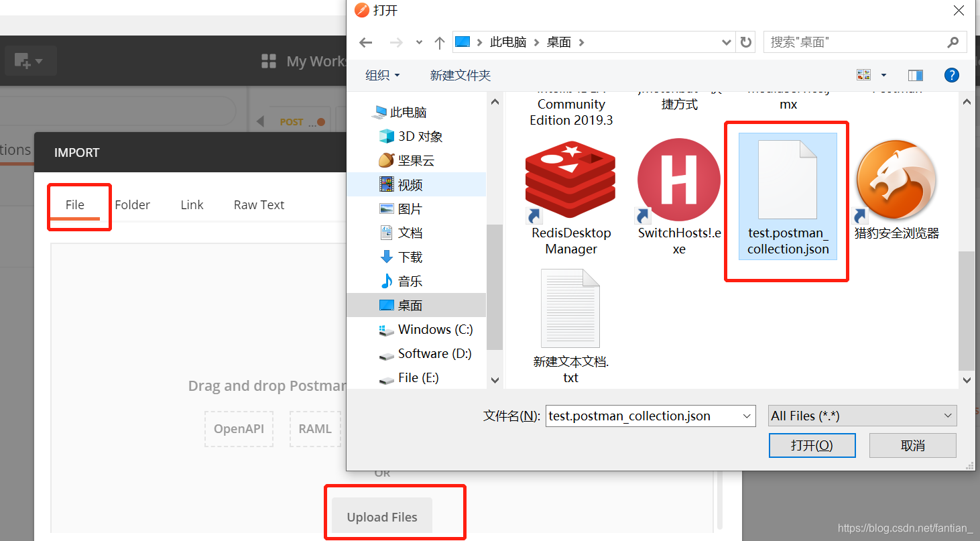This screenshot has height=541, width=980.
Task: Click the search 桌面 field
Action: pos(865,42)
